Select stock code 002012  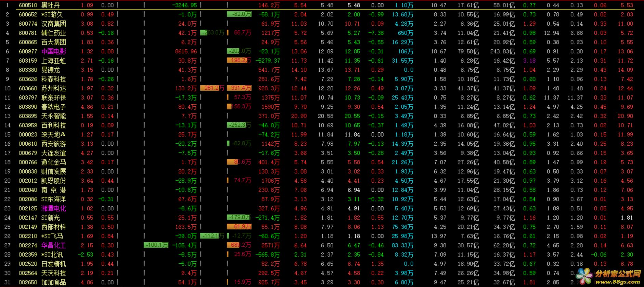point(28,181)
